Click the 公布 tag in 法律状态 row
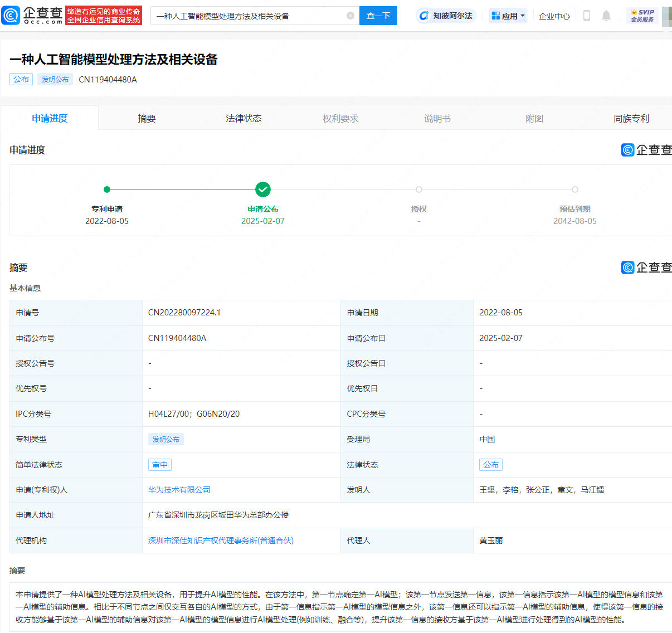672x633 pixels. (x=491, y=465)
